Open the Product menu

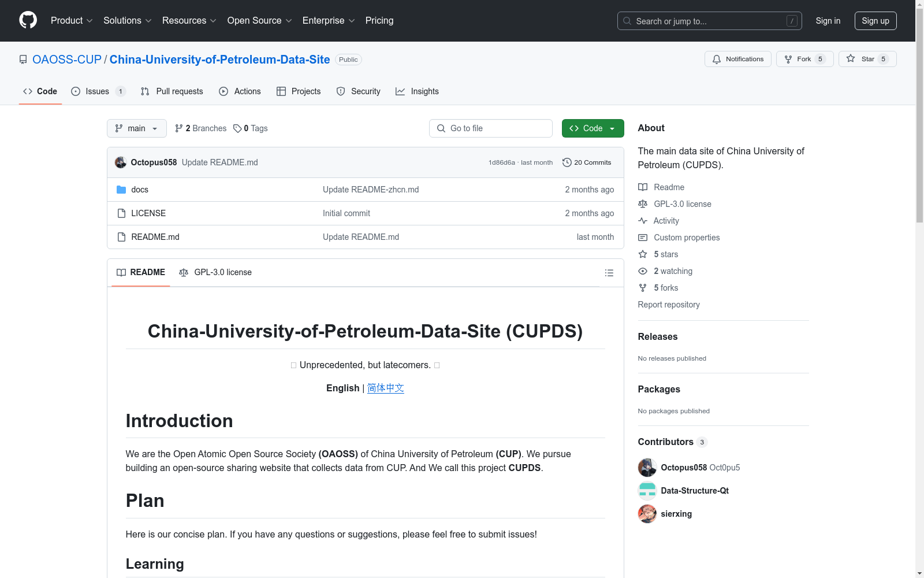72,21
